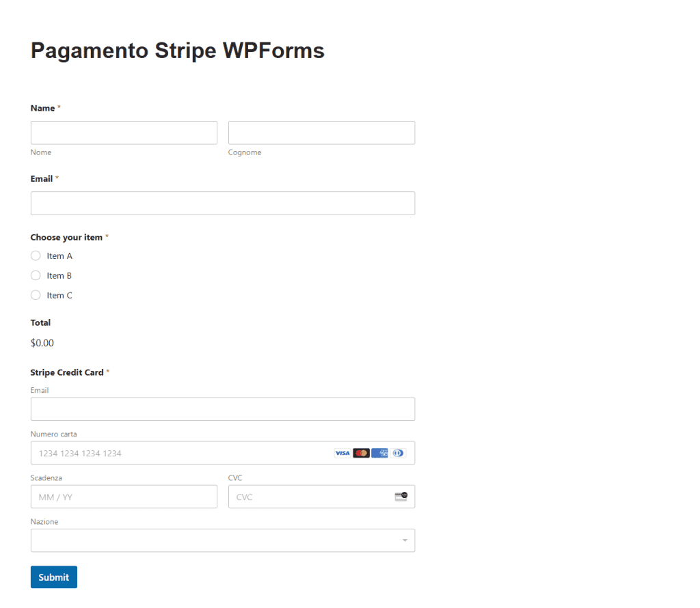
Task: Click the dropdown arrow in the Nazione field
Action: point(407,540)
